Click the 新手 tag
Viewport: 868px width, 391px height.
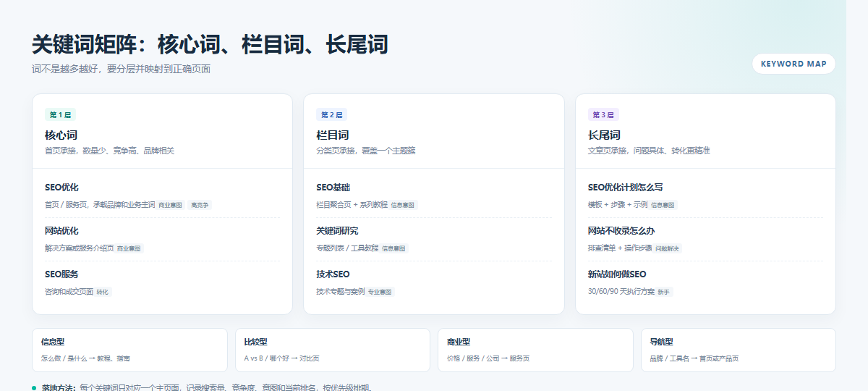664,292
